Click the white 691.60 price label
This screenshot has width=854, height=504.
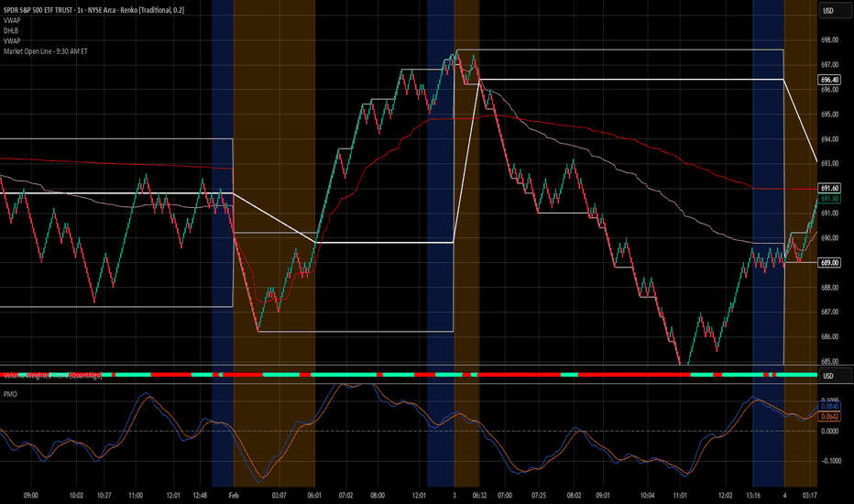tap(829, 188)
